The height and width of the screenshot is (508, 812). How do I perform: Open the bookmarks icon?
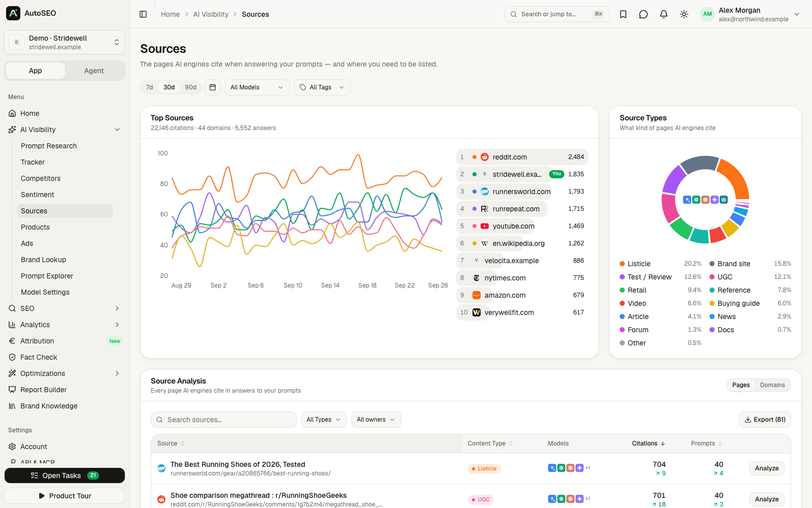623,14
